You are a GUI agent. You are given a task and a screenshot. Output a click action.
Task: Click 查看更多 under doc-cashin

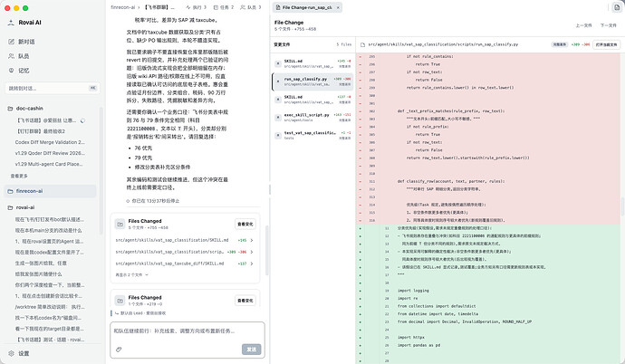click(19, 176)
